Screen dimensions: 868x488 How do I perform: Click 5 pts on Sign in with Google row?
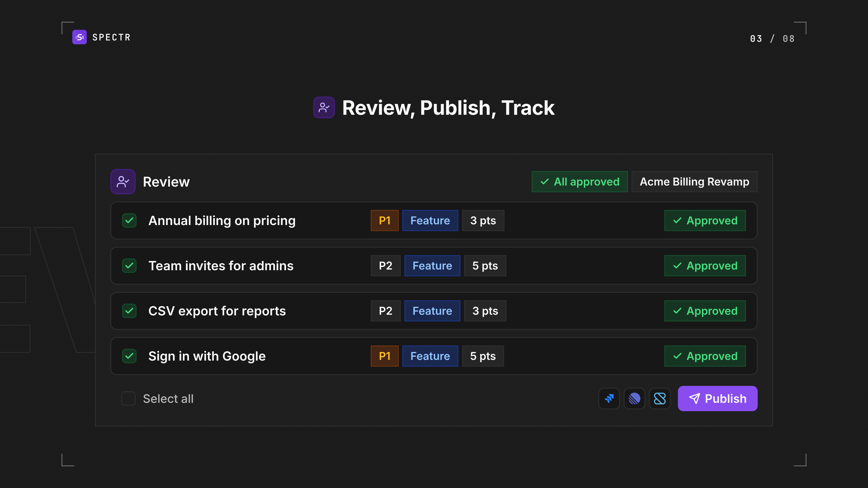pyautogui.click(x=483, y=356)
